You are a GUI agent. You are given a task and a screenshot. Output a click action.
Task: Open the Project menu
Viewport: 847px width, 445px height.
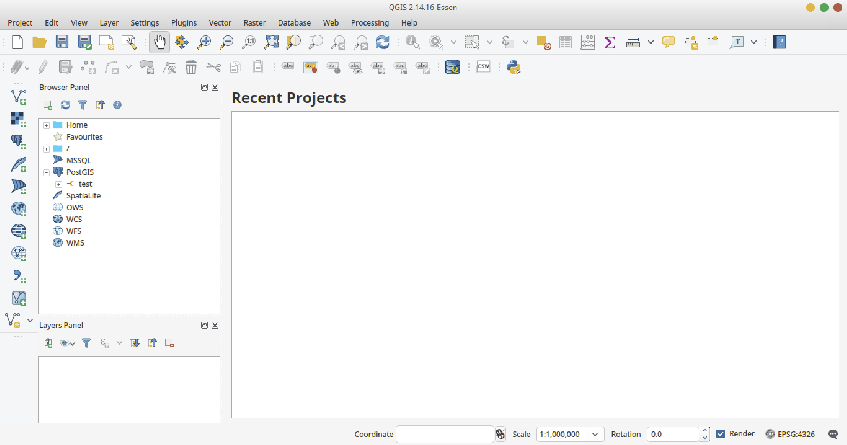(x=20, y=23)
